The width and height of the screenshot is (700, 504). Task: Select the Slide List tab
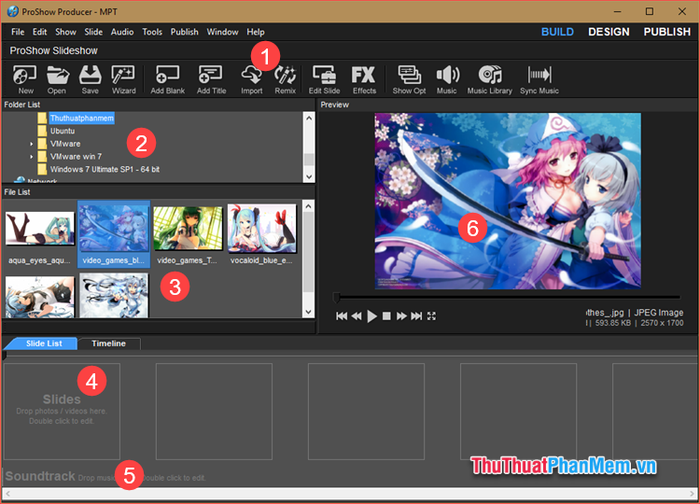coord(42,343)
